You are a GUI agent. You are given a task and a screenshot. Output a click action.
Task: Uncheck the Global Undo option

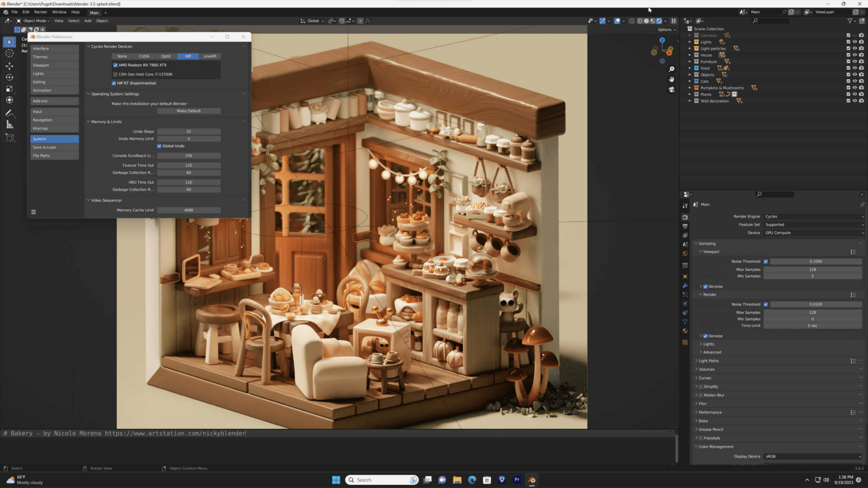pos(159,146)
